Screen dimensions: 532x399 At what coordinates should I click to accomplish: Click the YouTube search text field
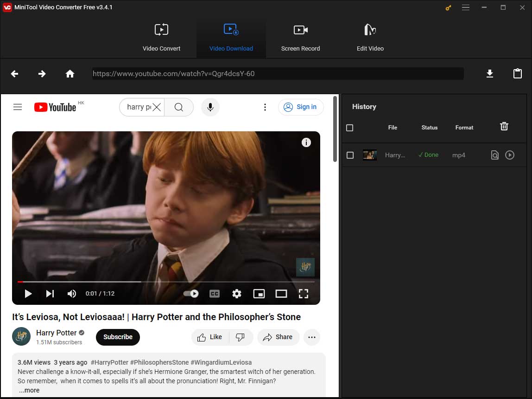coord(139,107)
